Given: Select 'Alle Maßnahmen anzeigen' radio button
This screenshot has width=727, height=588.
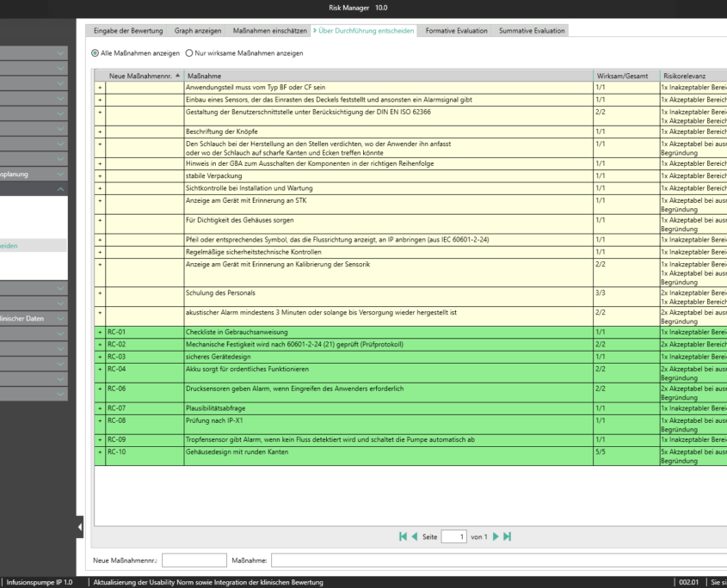Looking at the screenshot, I should click(95, 53).
